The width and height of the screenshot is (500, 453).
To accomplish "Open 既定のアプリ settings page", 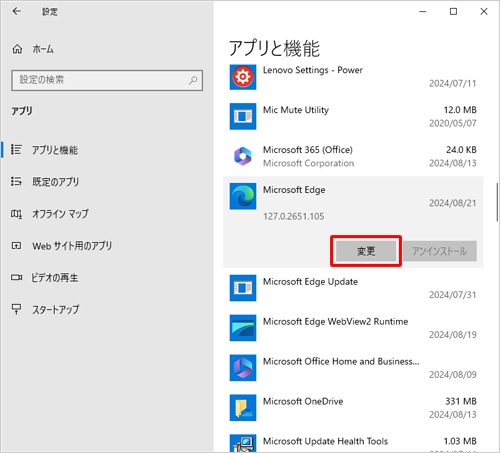I will coord(55,182).
